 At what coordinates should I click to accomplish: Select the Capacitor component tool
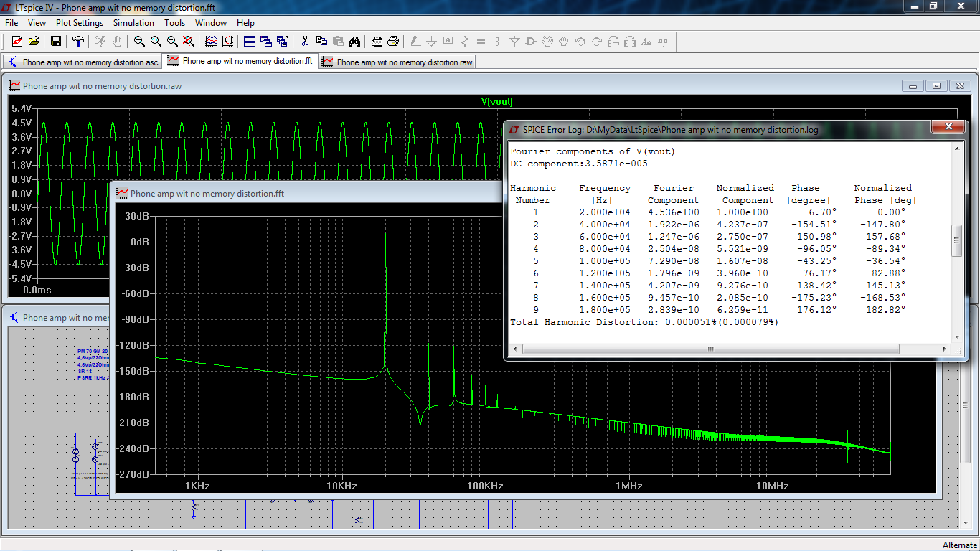(481, 41)
